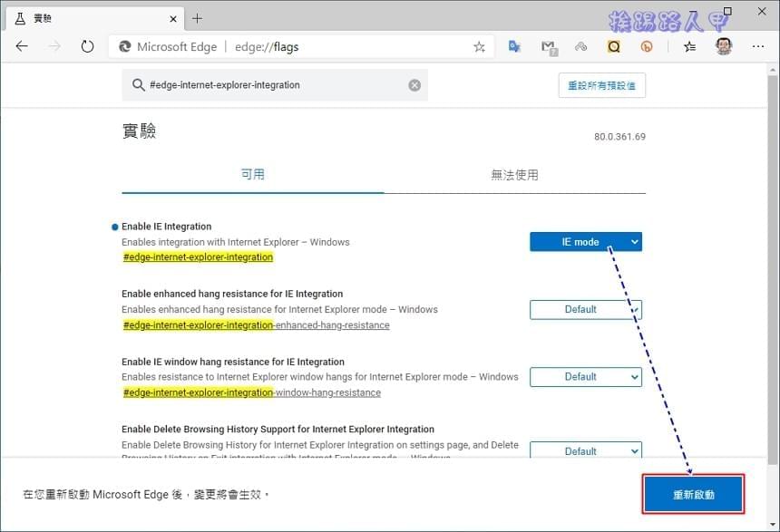Open the Gmail checker extension icon
The image size is (780, 532).
pos(549,48)
